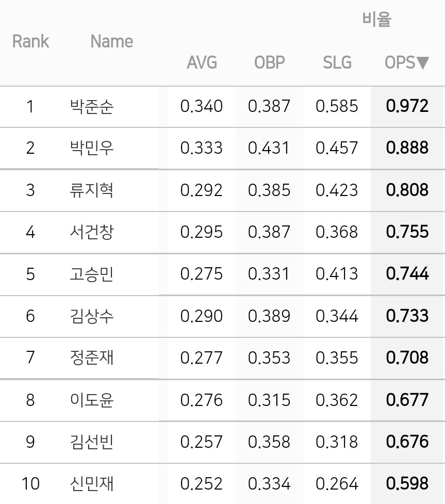Open player 류지혁

(x=92, y=190)
